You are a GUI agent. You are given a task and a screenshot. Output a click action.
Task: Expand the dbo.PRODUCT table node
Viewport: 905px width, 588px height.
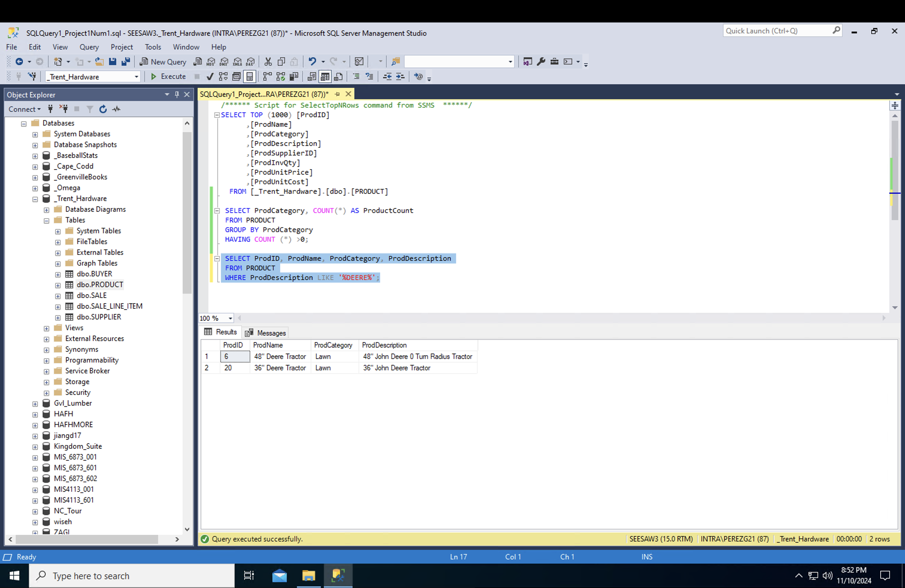pos(58,285)
